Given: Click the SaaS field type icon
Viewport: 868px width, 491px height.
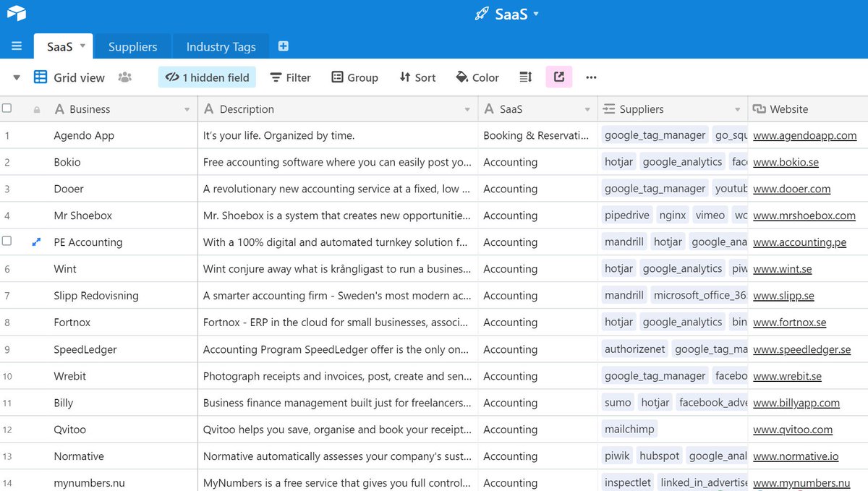Looking at the screenshot, I should 489,109.
